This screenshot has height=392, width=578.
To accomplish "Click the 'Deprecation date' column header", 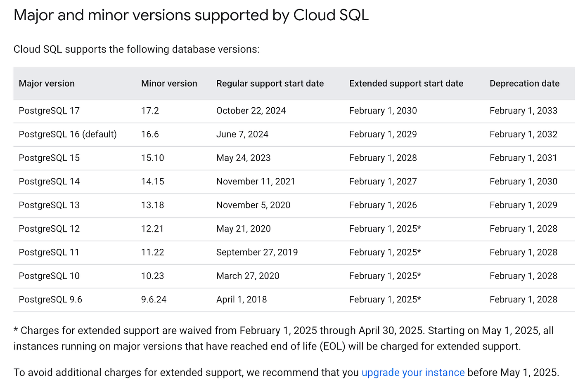I will point(524,83).
